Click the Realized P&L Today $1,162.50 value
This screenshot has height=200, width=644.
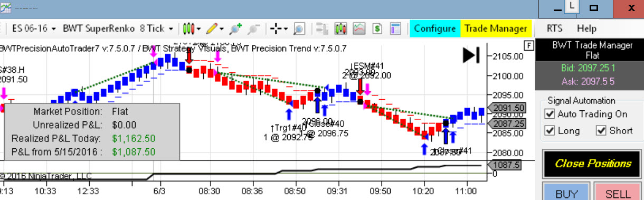pyautogui.click(x=134, y=138)
